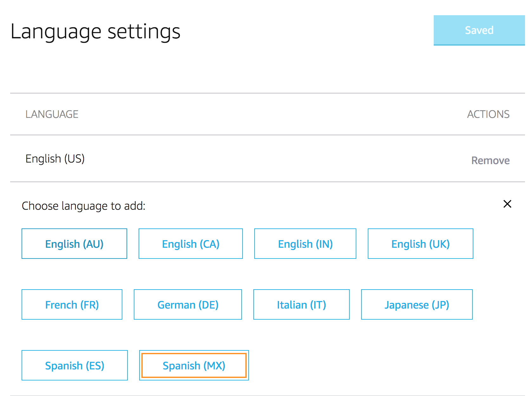Viewport: 532px width, 396px height.
Task: Click the Saved status indicator
Action: [x=479, y=30]
